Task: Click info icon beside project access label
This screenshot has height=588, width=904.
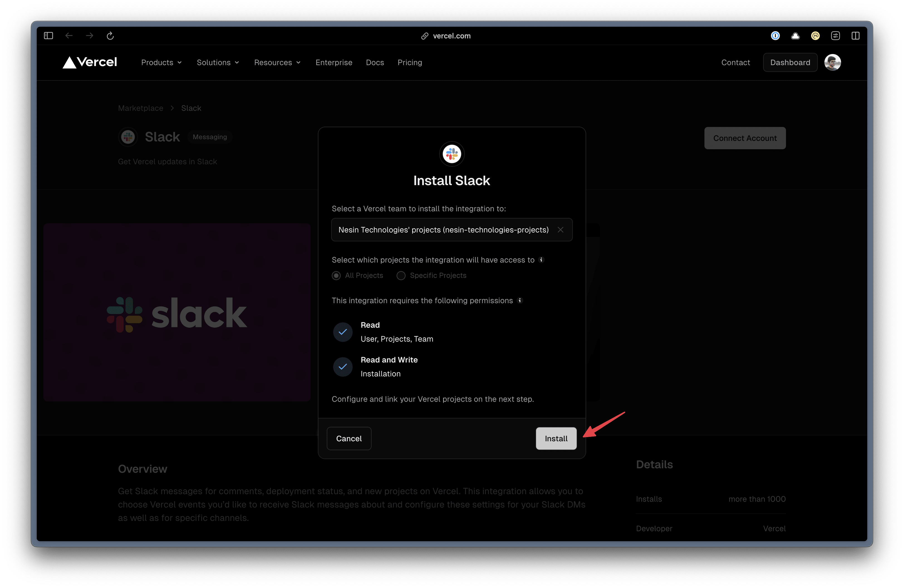Action: [541, 260]
